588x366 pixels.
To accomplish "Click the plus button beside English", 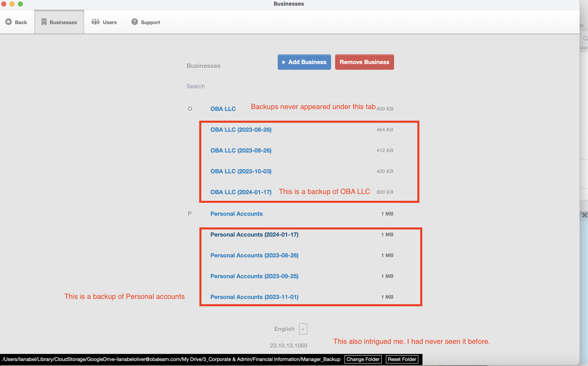I will point(303,329).
